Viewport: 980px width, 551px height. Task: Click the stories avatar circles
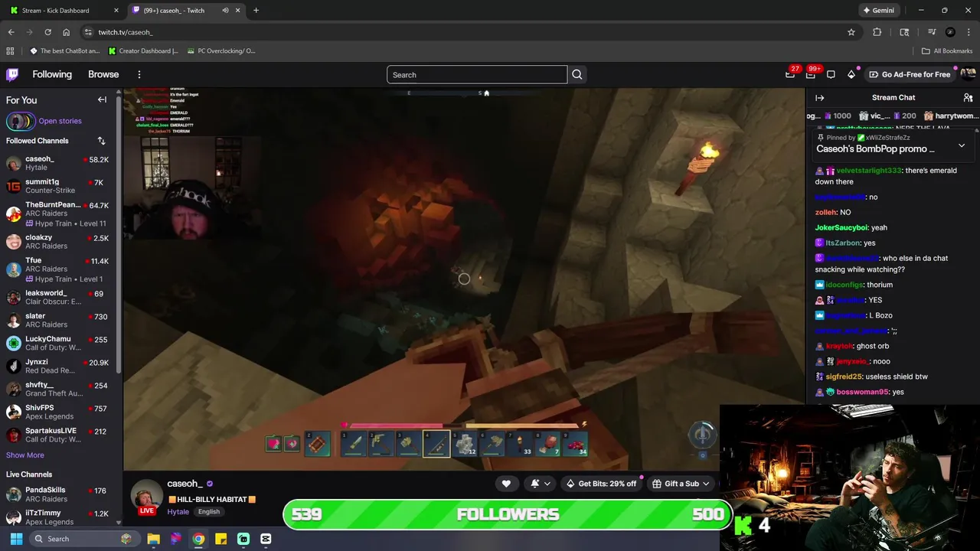point(21,121)
